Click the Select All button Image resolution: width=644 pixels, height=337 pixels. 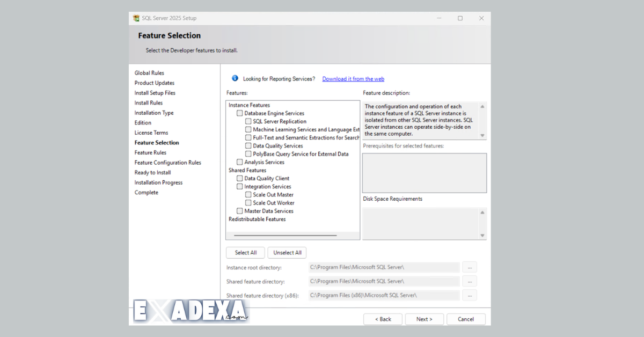(x=245, y=252)
